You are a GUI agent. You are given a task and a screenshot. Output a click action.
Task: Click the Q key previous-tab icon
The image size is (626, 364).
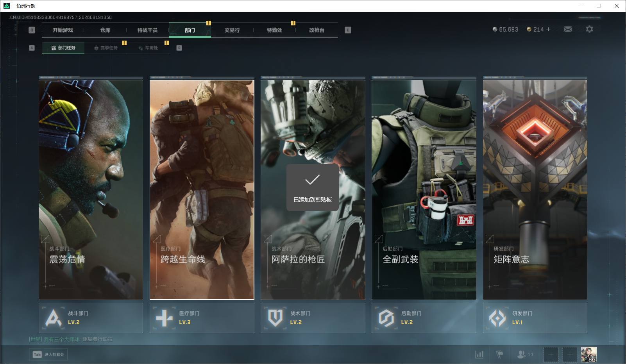pyautogui.click(x=32, y=30)
